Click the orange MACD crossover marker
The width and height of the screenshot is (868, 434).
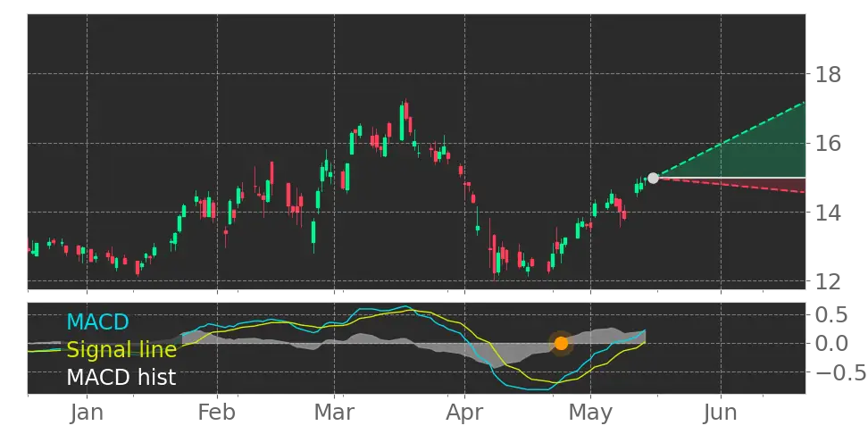(561, 344)
